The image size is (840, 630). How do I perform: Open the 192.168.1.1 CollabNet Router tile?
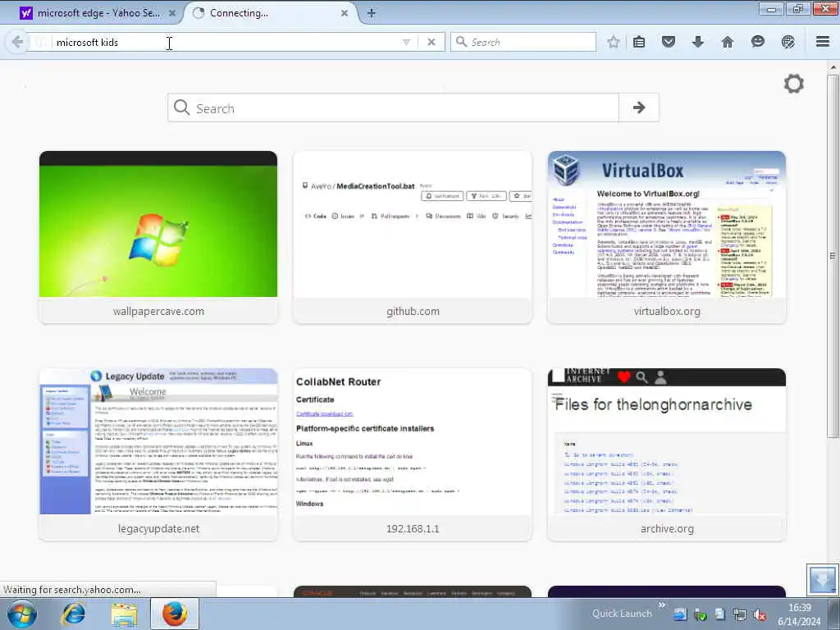point(413,454)
